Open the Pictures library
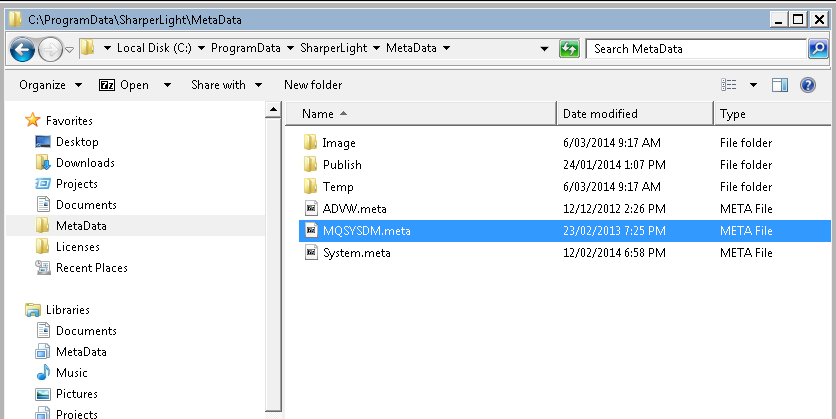Viewport: 836px width, 419px height. tap(77, 394)
